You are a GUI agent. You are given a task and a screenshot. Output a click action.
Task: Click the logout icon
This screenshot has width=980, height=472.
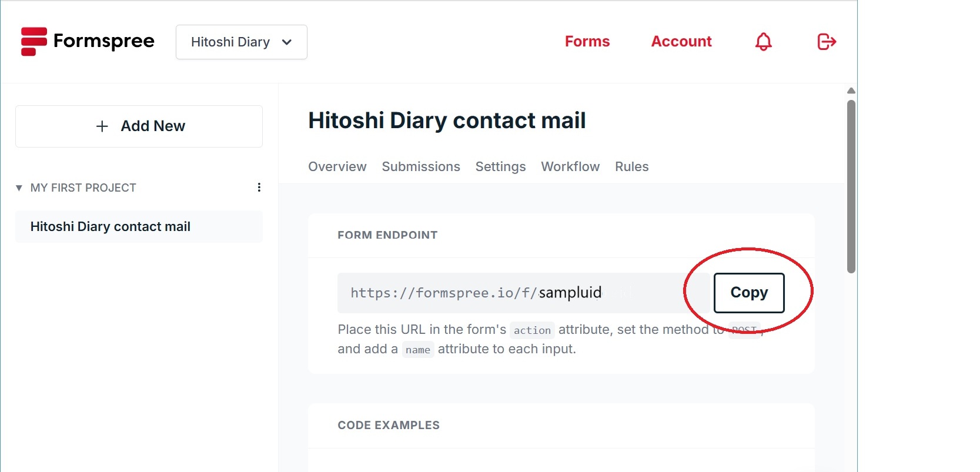pyautogui.click(x=827, y=42)
